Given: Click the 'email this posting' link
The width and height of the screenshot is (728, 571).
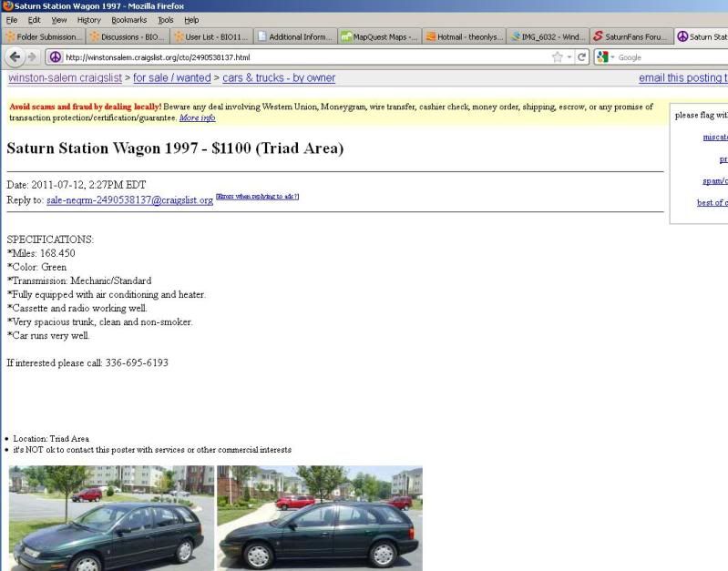Looking at the screenshot, I should tap(683, 78).
